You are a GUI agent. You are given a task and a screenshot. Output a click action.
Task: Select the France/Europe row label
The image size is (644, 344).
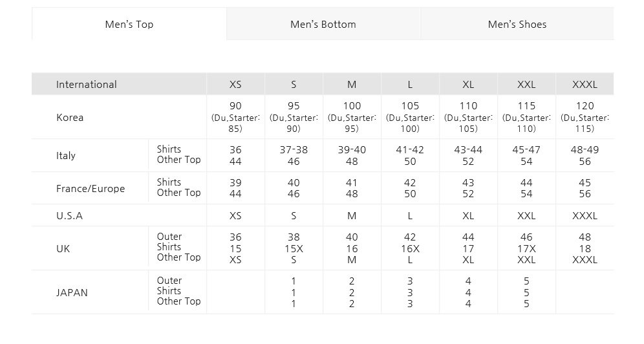(91, 188)
